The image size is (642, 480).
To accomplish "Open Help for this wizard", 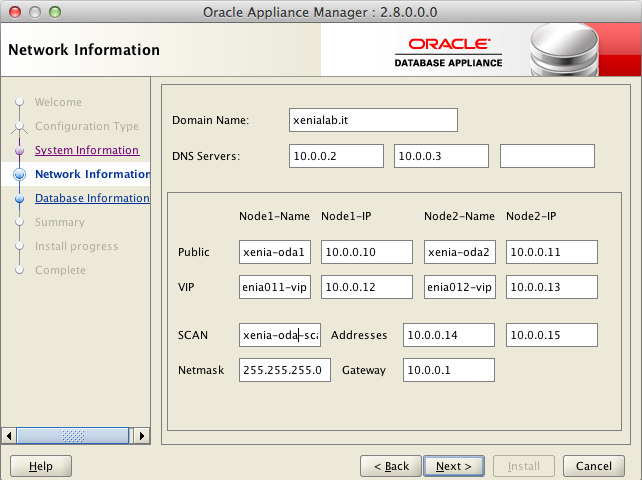I will coord(41,466).
